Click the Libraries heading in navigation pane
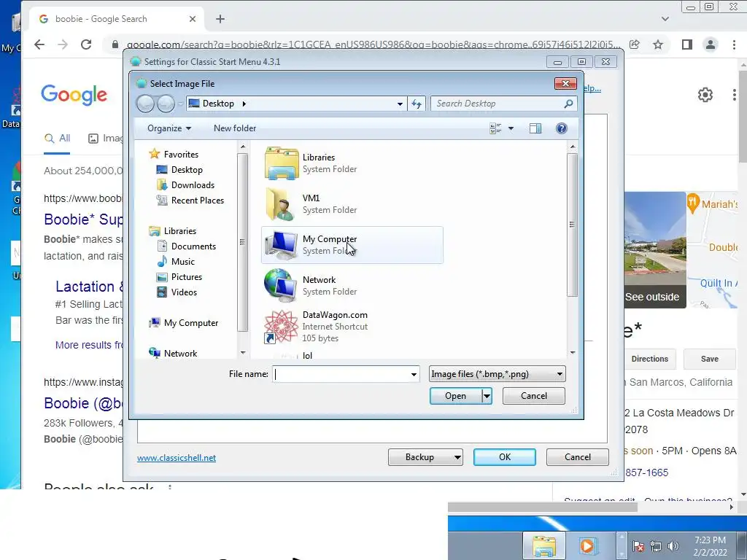The width and height of the screenshot is (747, 560). tap(179, 231)
